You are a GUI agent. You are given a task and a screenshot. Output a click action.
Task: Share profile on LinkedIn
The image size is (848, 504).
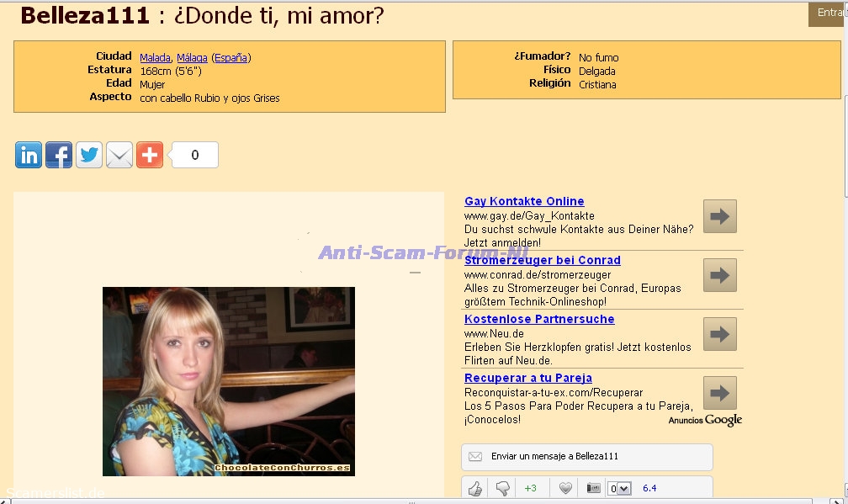click(x=29, y=155)
